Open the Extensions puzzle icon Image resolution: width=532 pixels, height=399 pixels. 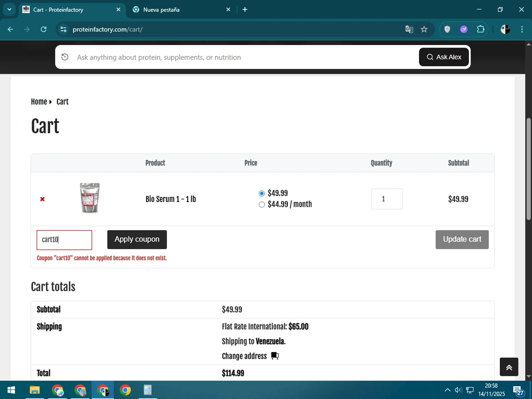coord(481,29)
